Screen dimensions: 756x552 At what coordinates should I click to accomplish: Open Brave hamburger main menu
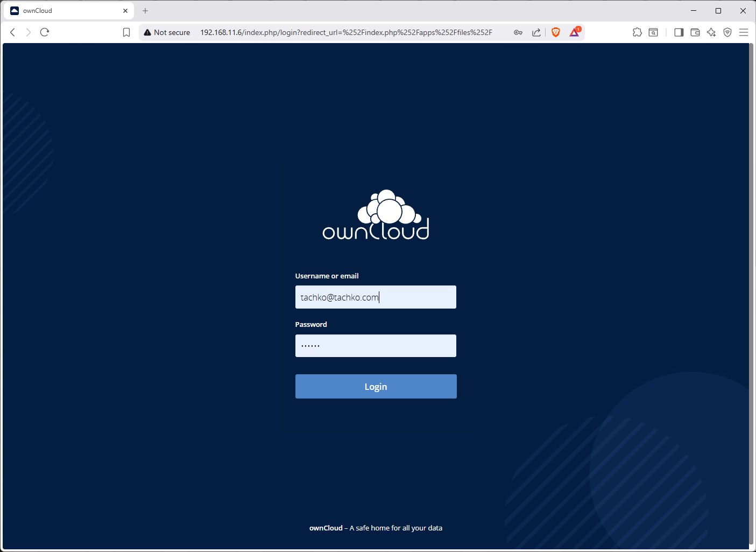[744, 32]
